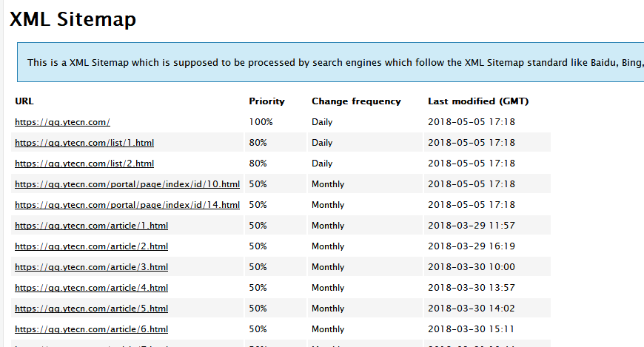Open the portal page index id 10 link

click(127, 184)
